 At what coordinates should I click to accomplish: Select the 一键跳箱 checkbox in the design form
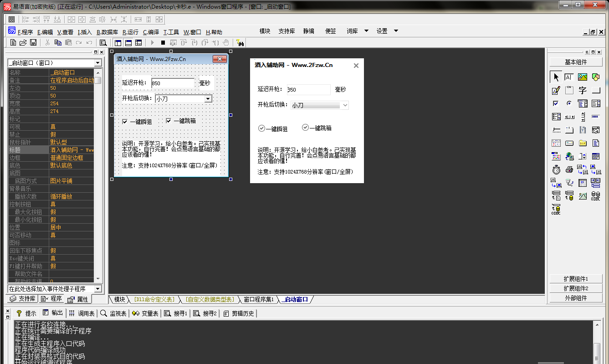(x=169, y=121)
